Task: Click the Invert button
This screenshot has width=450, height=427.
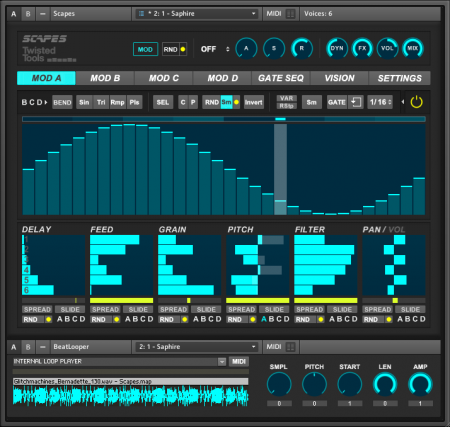Action: pyautogui.click(x=253, y=102)
